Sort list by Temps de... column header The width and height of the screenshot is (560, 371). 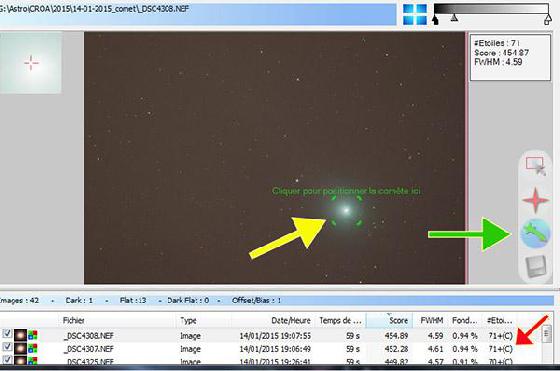tap(340, 321)
